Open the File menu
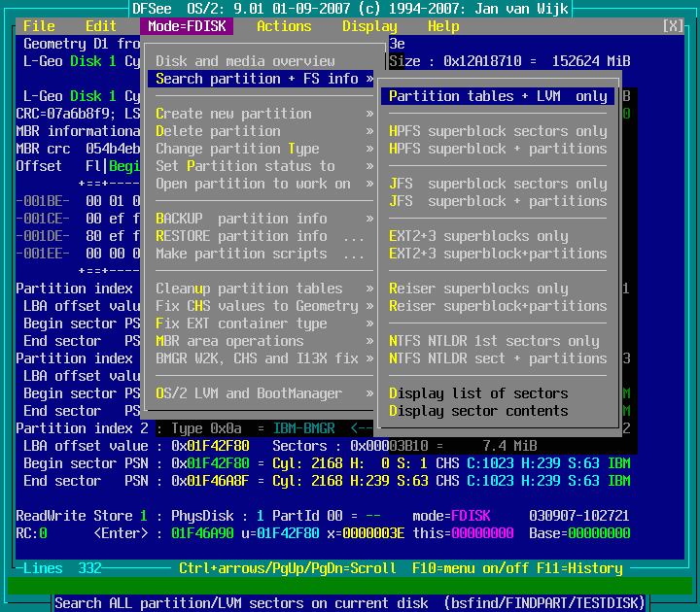 point(39,26)
